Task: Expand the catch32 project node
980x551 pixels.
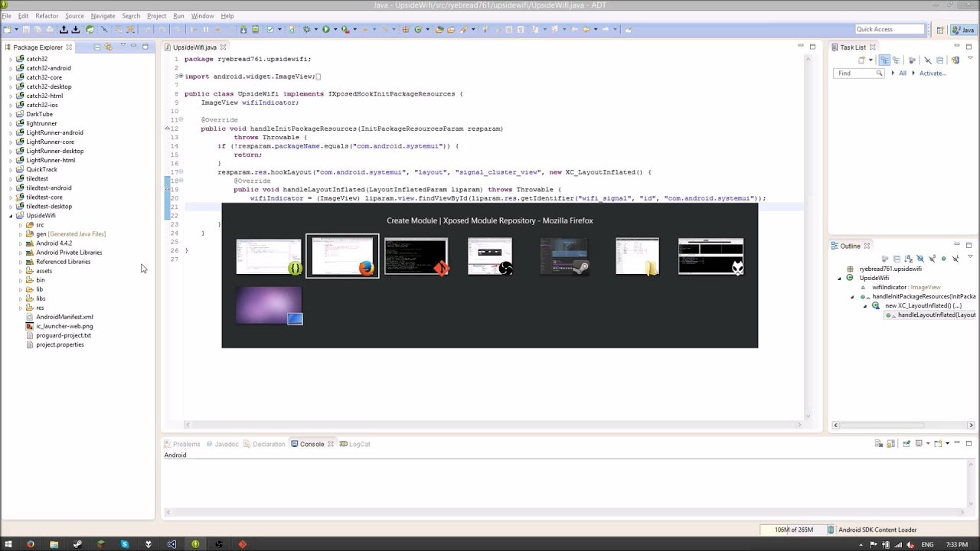Action: pos(11,59)
